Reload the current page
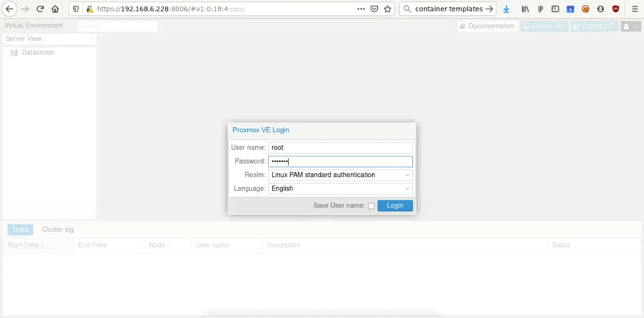644x318 pixels. 40,9
